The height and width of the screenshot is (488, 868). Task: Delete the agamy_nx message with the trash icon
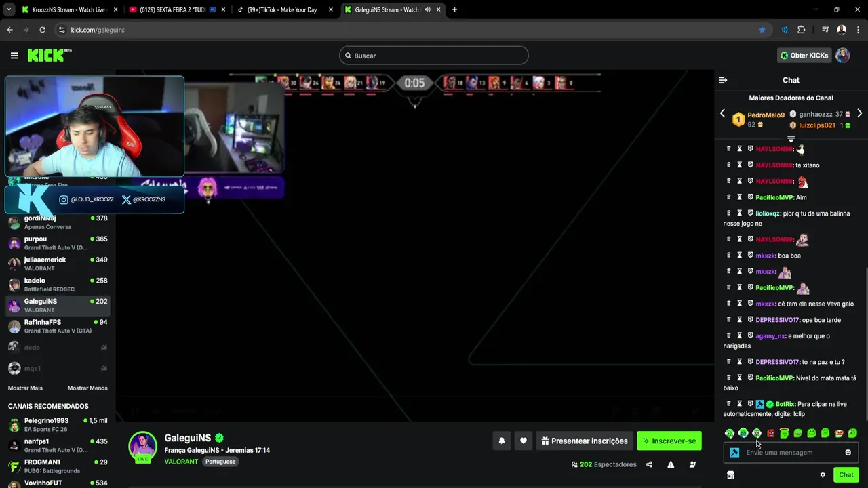(x=729, y=335)
